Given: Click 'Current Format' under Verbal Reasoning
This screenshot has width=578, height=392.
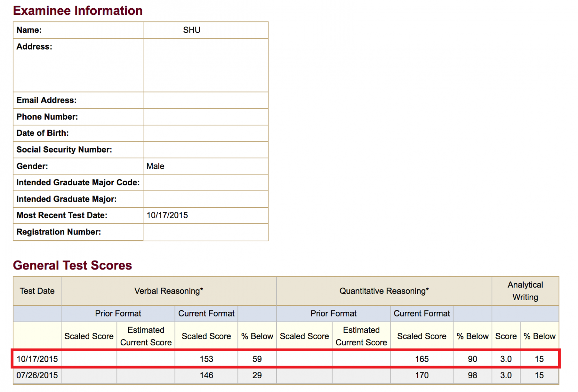Looking at the screenshot, I should pos(206,314).
